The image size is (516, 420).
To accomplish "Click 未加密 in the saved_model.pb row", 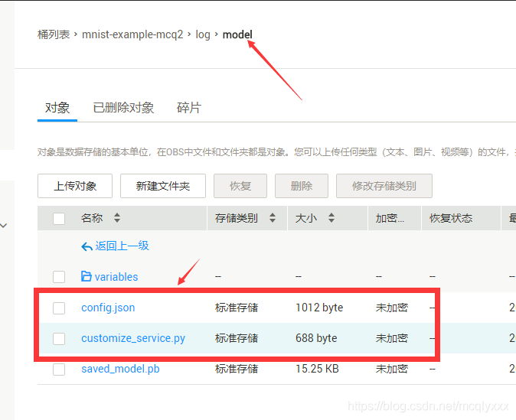I will [x=392, y=369].
